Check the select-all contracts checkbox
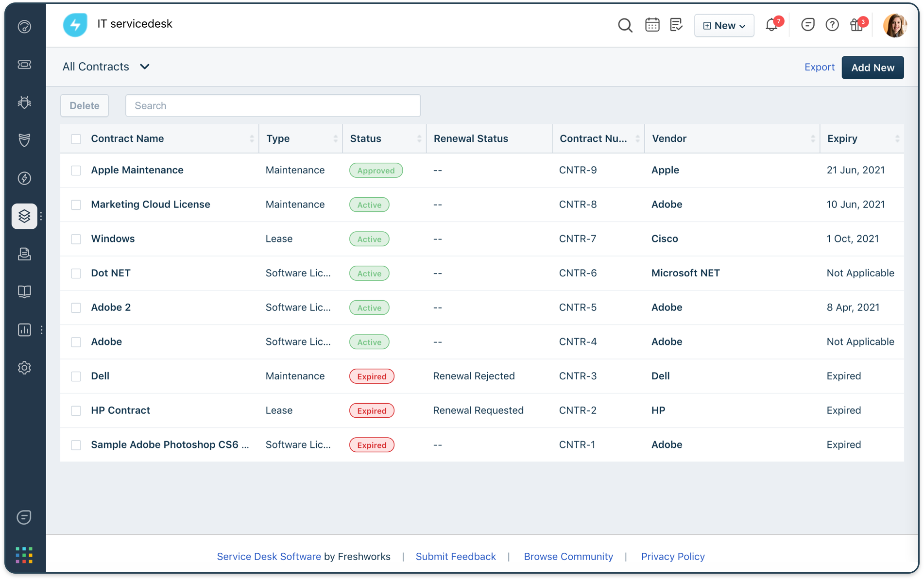The image size is (924, 580). coord(76,138)
